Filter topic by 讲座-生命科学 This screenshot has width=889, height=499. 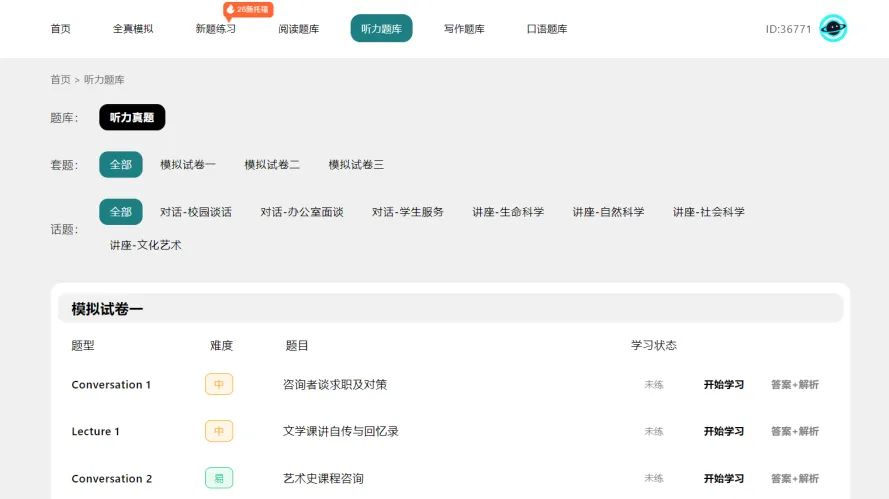(x=508, y=212)
